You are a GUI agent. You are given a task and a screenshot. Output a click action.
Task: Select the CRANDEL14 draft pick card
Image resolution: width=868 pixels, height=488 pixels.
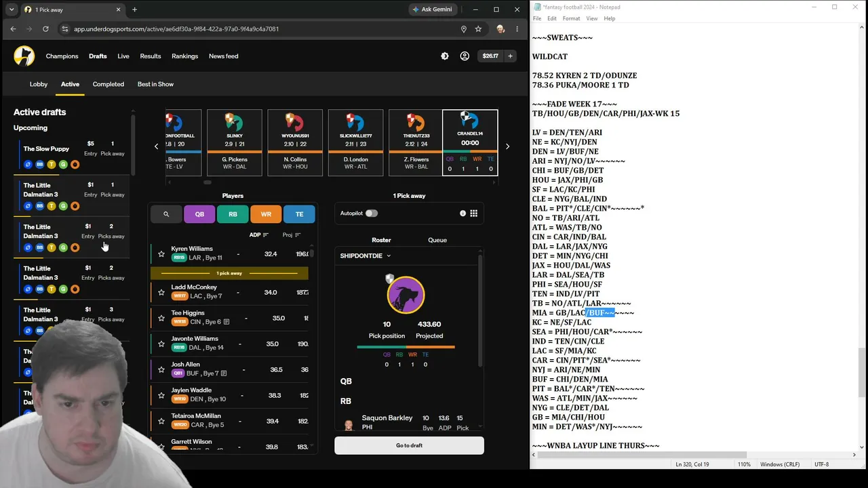click(470, 142)
